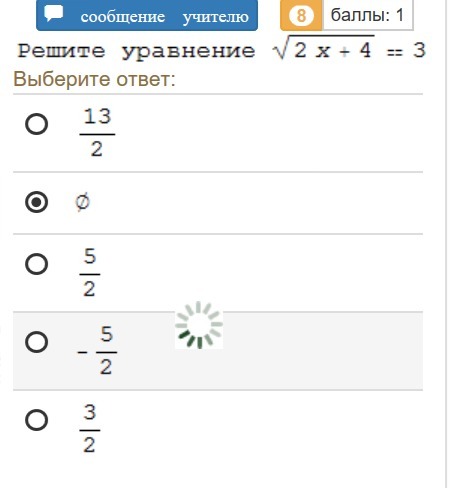465x488 pixels.
Task: Click the 3/2 fraction answer text
Action: click(x=90, y=428)
